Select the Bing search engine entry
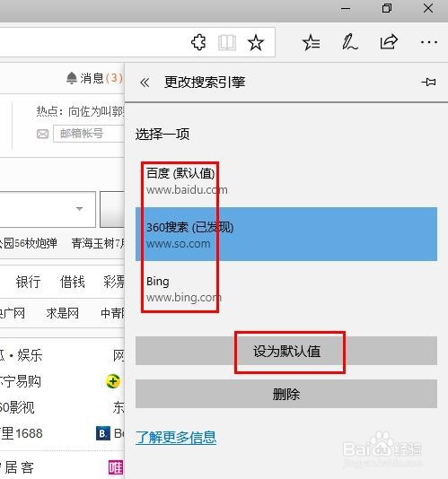 (x=286, y=289)
